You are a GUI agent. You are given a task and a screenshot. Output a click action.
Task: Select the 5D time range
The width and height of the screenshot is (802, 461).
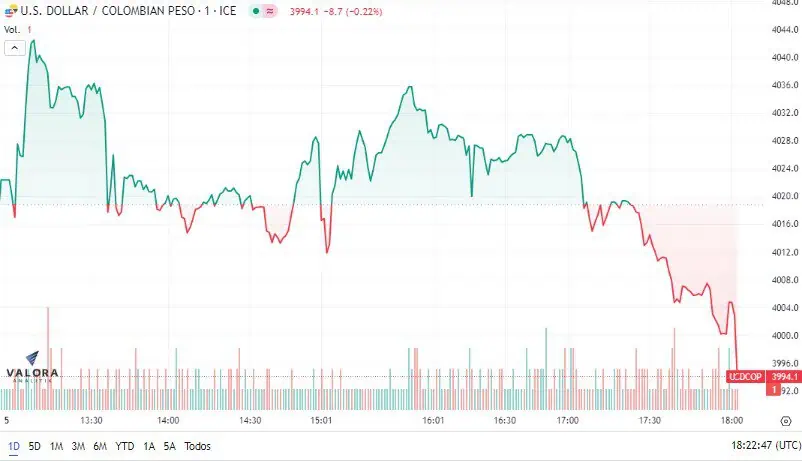click(34, 446)
